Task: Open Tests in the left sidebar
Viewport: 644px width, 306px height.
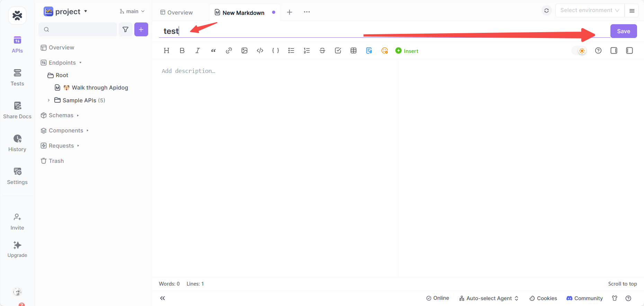Action: point(17,77)
